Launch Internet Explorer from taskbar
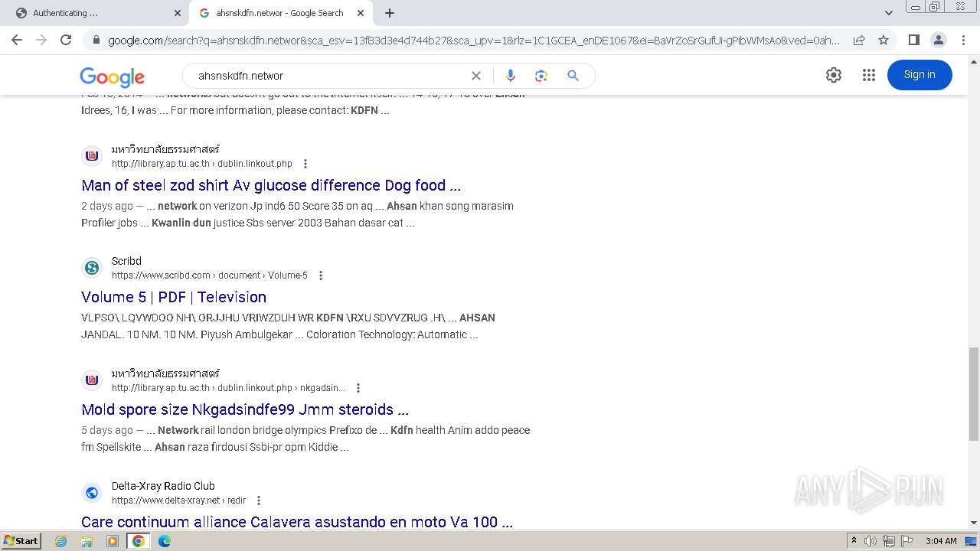 [x=61, y=541]
